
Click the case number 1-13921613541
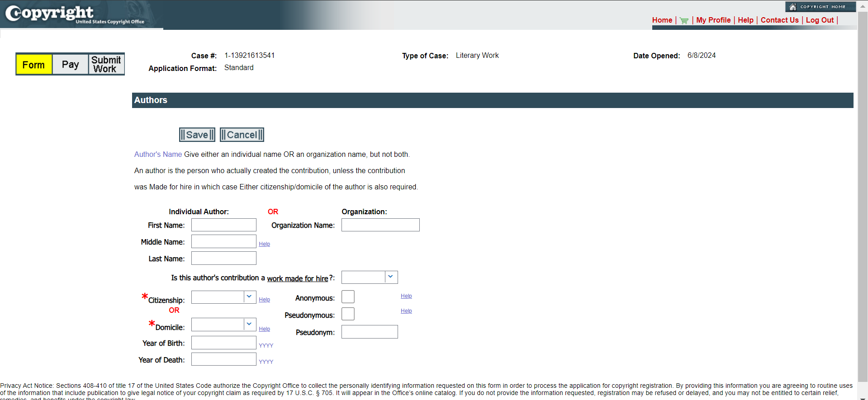[x=250, y=56]
